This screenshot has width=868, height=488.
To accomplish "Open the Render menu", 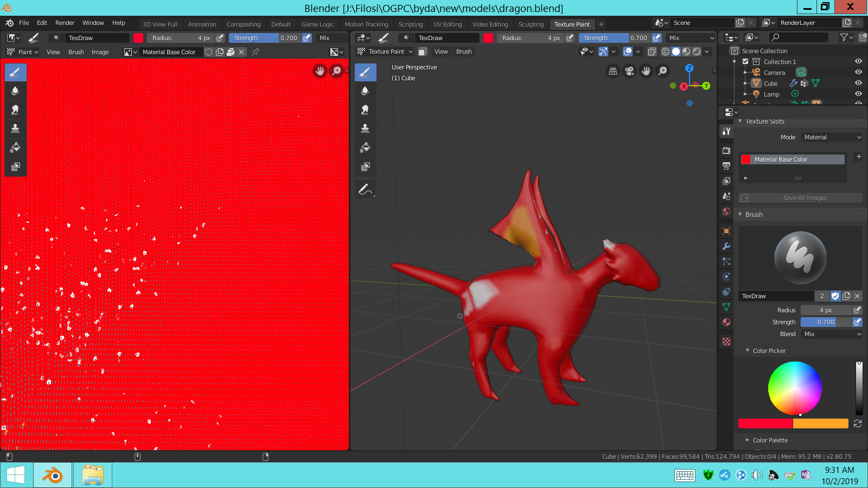I will pyautogui.click(x=65, y=23).
